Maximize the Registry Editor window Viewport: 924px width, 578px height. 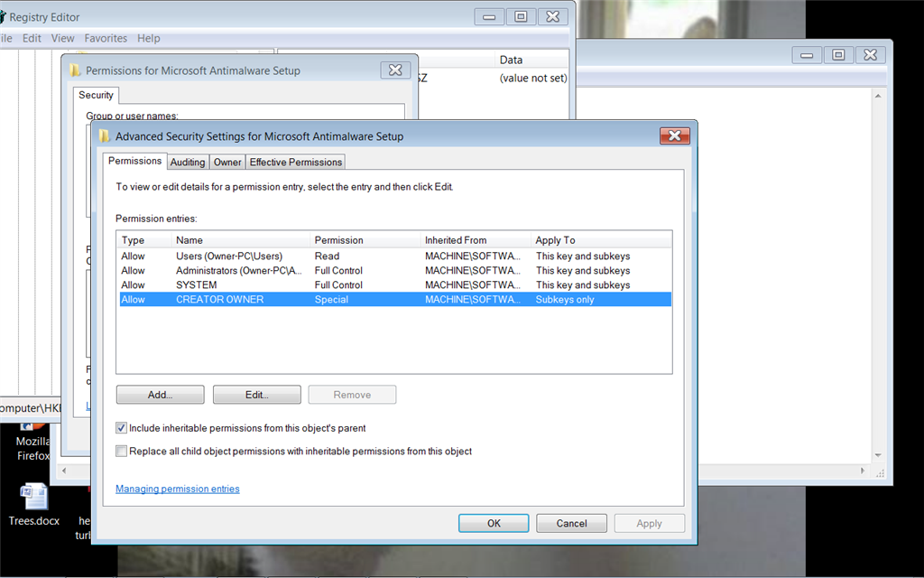[521, 17]
